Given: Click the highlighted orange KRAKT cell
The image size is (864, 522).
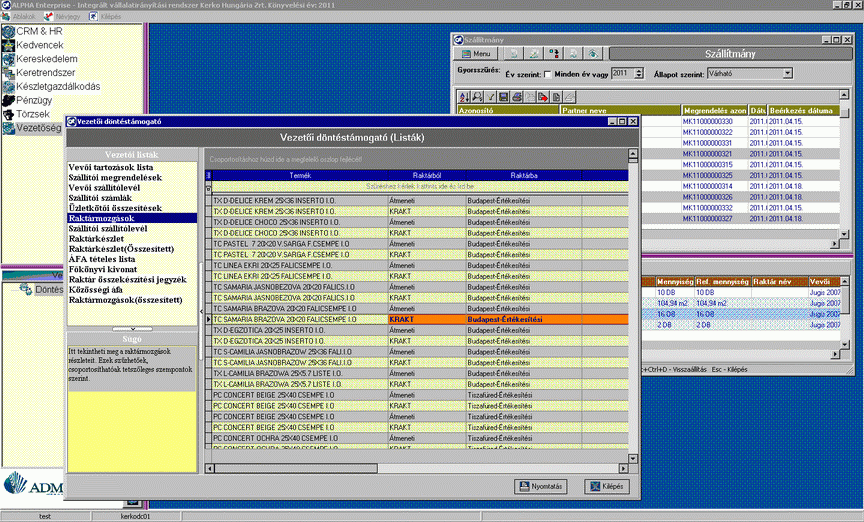Looking at the screenshot, I should (x=427, y=319).
